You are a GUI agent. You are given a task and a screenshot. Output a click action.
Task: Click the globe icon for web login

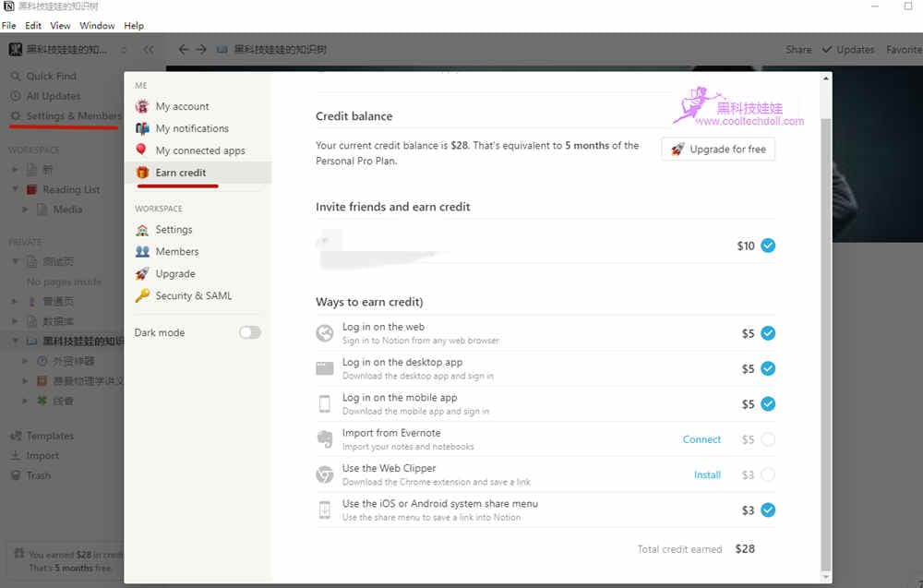click(x=324, y=333)
